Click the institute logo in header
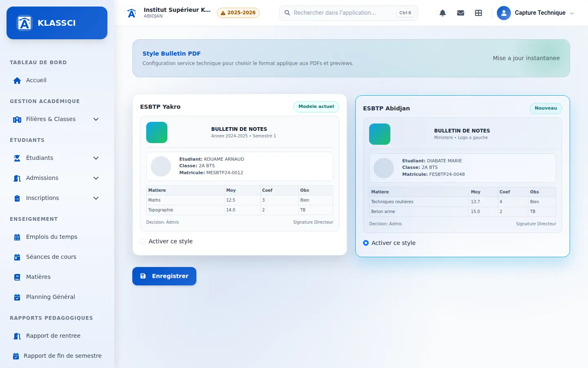Screen dimensions: 588x368 pos(131,13)
